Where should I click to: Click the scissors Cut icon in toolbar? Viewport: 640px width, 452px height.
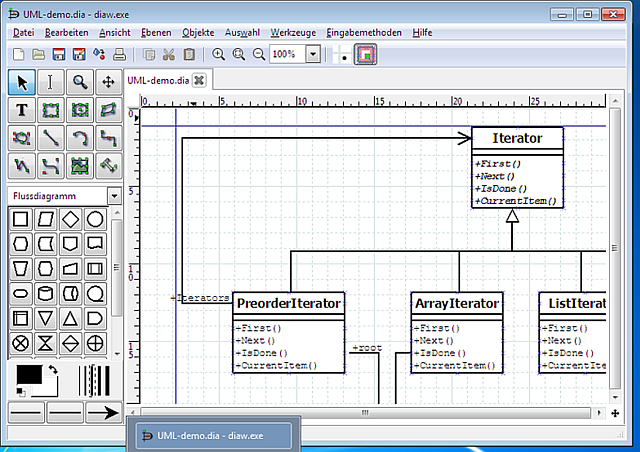tap(168, 54)
